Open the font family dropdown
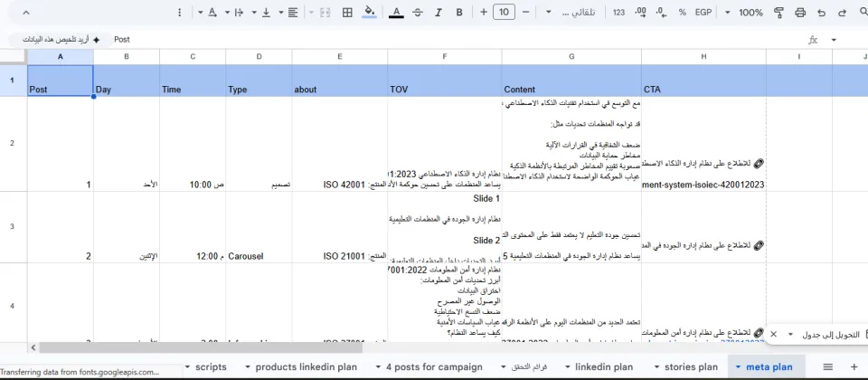The width and height of the screenshot is (868, 380). [571, 12]
